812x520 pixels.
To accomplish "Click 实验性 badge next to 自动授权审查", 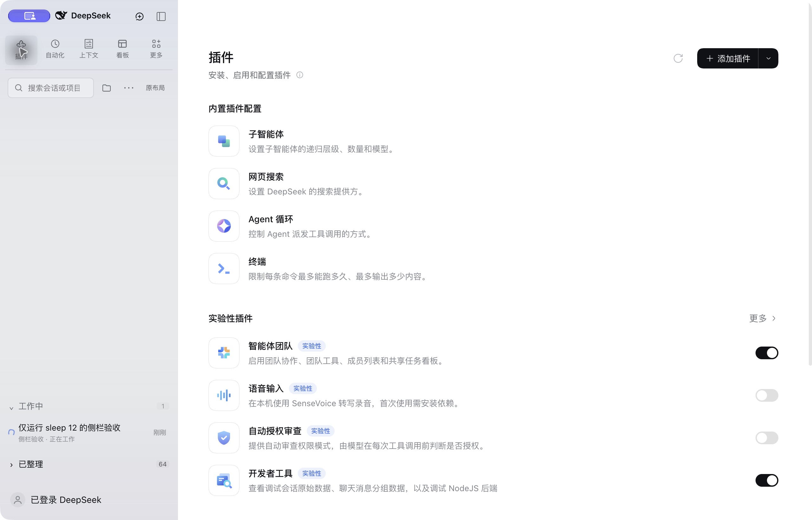I will 321,431.
